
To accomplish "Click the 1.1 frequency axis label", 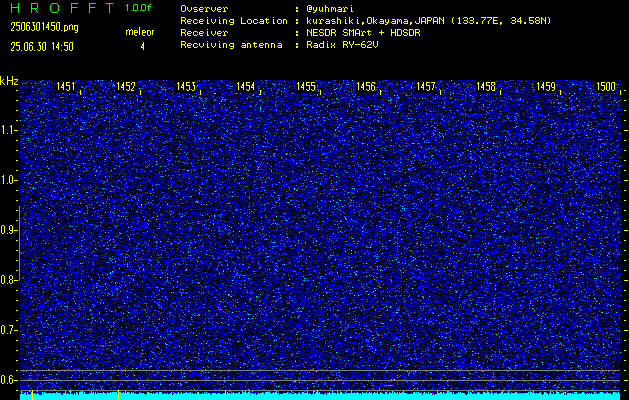I will (7, 130).
